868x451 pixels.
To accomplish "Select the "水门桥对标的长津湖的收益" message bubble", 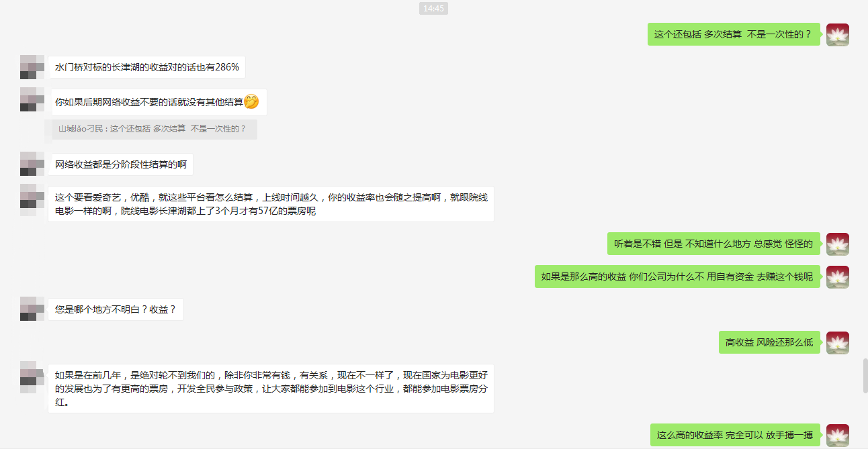I will pos(146,67).
